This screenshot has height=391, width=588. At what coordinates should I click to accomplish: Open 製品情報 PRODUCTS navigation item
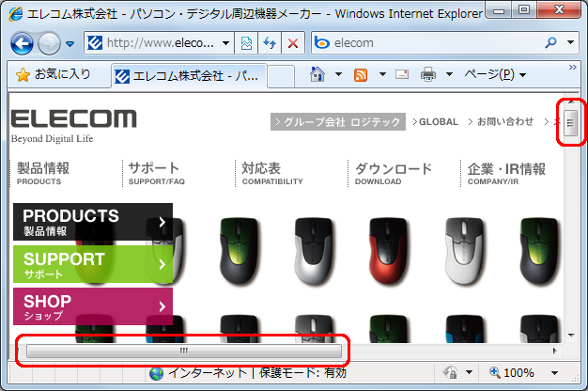(x=43, y=173)
